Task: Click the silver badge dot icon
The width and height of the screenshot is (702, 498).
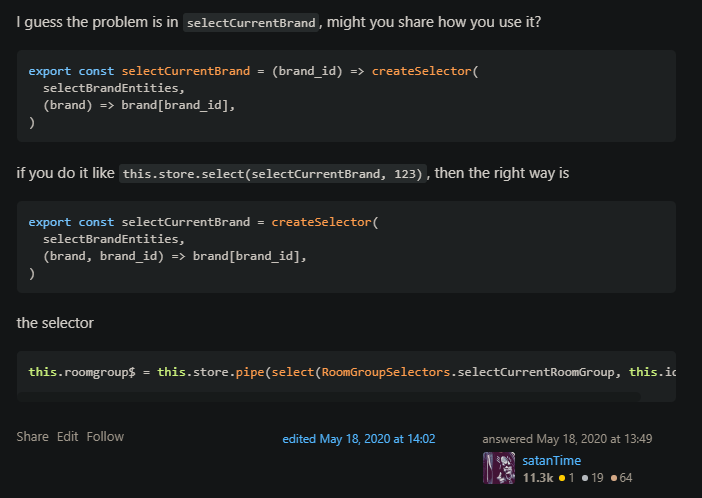Action: point(585,478)
